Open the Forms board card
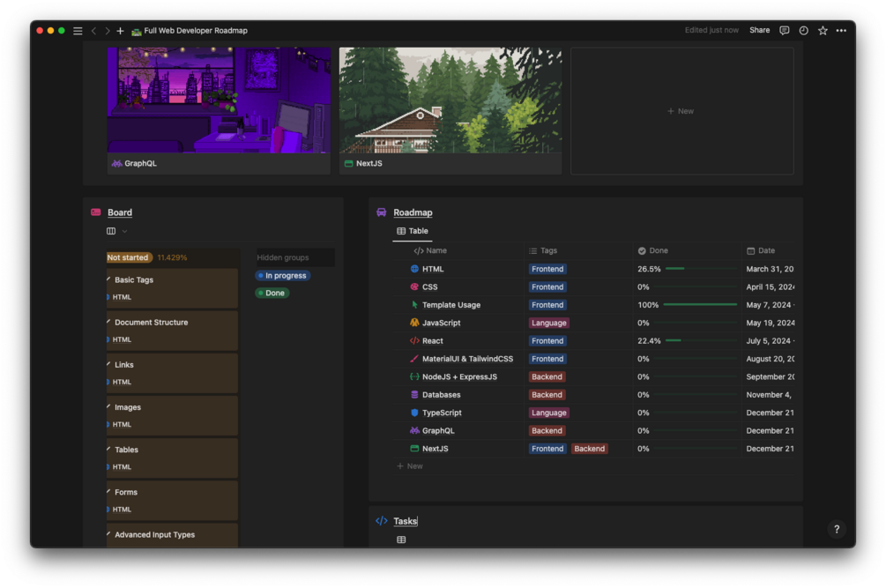The image size is (886, 588). click(x=172, y=501)
